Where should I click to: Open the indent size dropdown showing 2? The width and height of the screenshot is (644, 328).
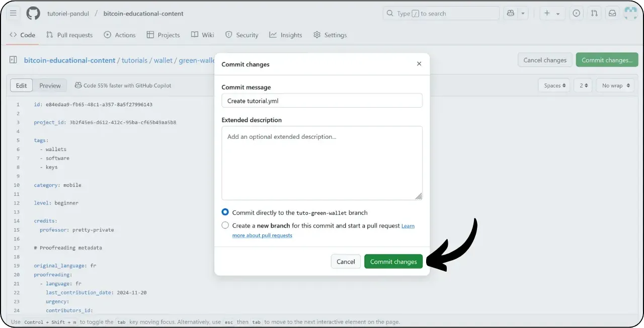click(583, 85)
